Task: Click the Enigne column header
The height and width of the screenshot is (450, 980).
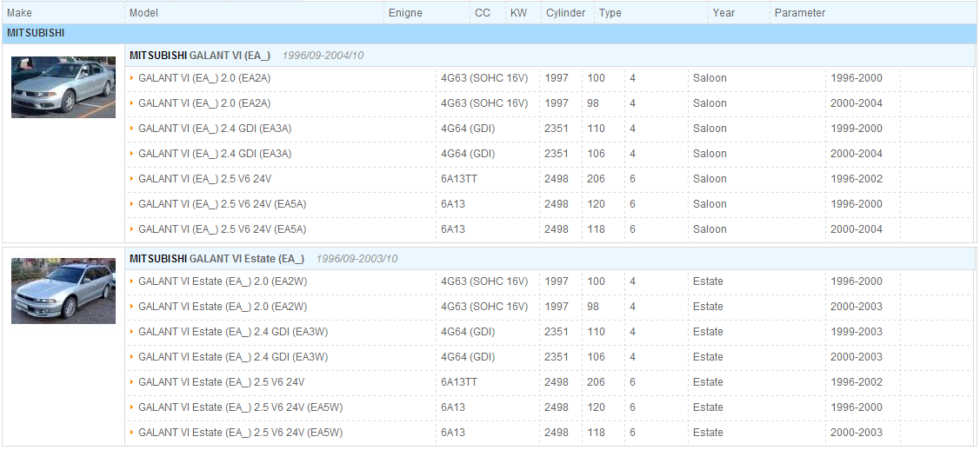Action: [x=405, y=12]
